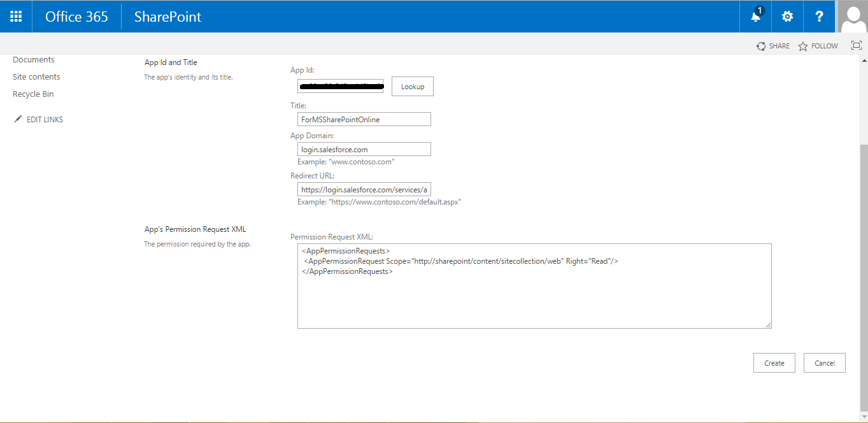Share this site
The image size is (868, 423).
(x=773, y=46)
